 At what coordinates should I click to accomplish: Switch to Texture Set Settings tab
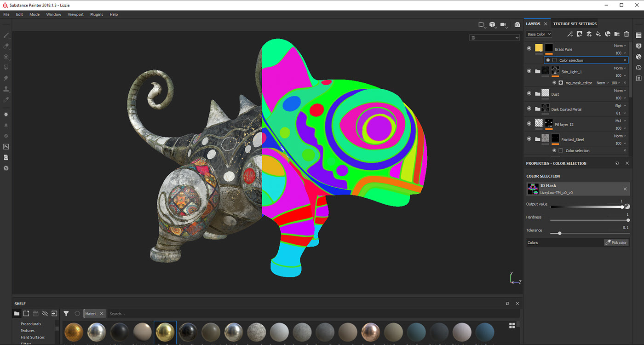click(575, 24)
